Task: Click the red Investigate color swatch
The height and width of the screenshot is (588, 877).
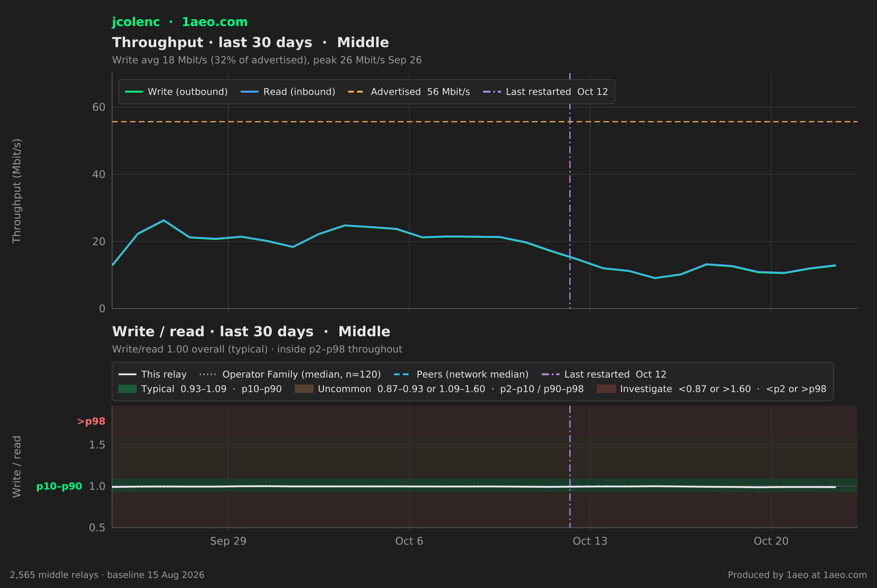Action: (606, 389)
